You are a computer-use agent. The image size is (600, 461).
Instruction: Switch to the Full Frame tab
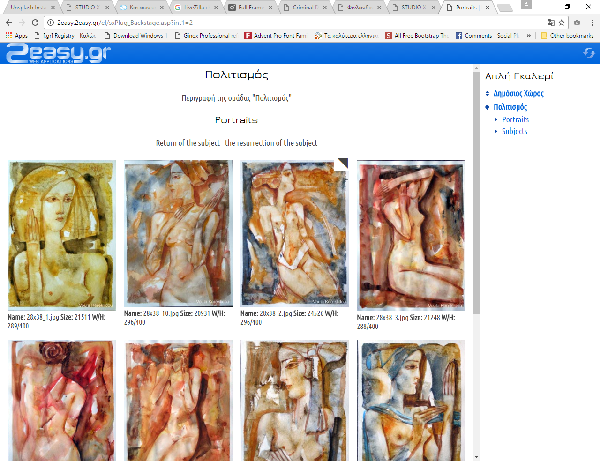coord(249,7)
